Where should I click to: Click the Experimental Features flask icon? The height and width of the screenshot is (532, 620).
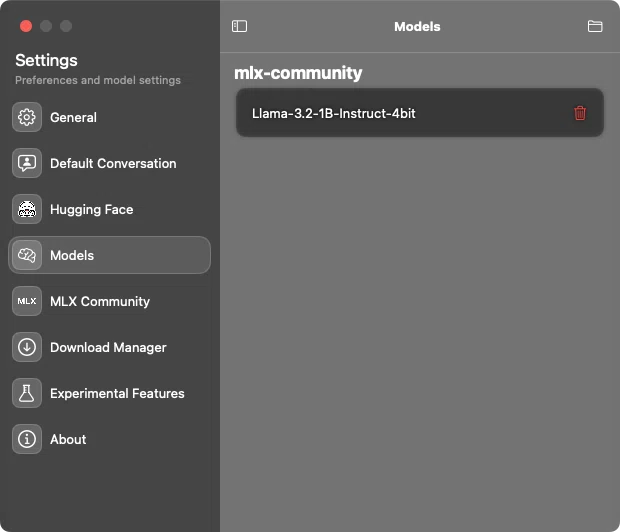27,393
